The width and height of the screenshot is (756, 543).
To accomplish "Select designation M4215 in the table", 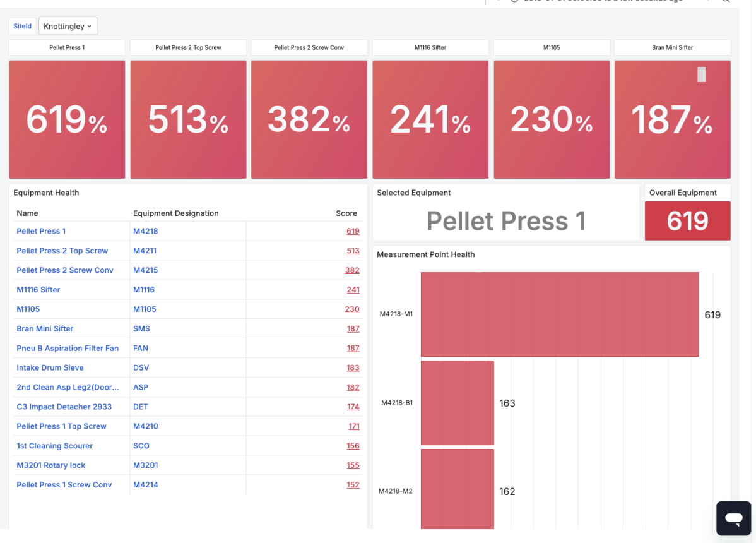I will click(146, 270).
